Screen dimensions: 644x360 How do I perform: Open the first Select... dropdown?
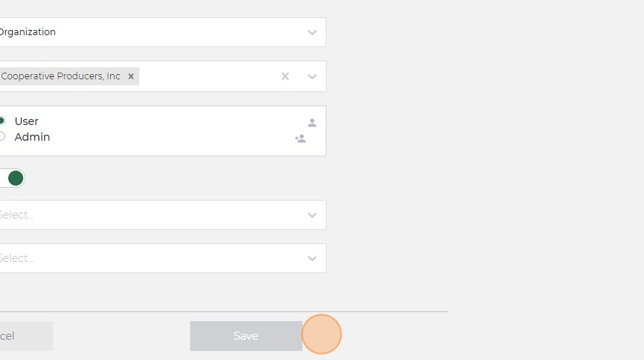[x=150, y=215]
